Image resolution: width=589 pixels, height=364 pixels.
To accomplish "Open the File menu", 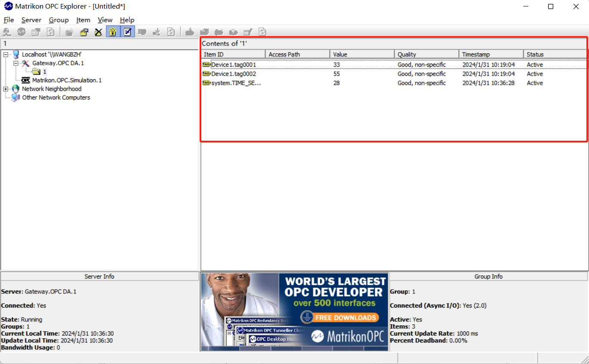I will (x=9, y=20).
